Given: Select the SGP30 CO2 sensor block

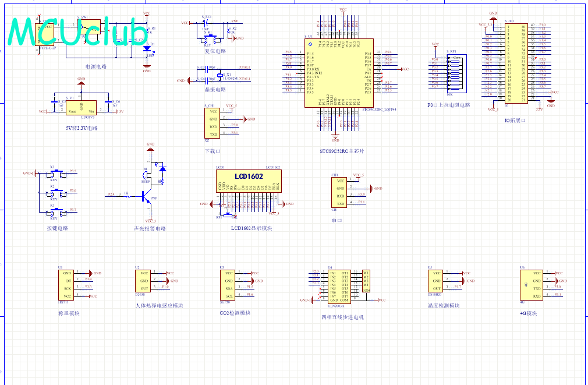Looking at the screenshot, I should [228, 284].
